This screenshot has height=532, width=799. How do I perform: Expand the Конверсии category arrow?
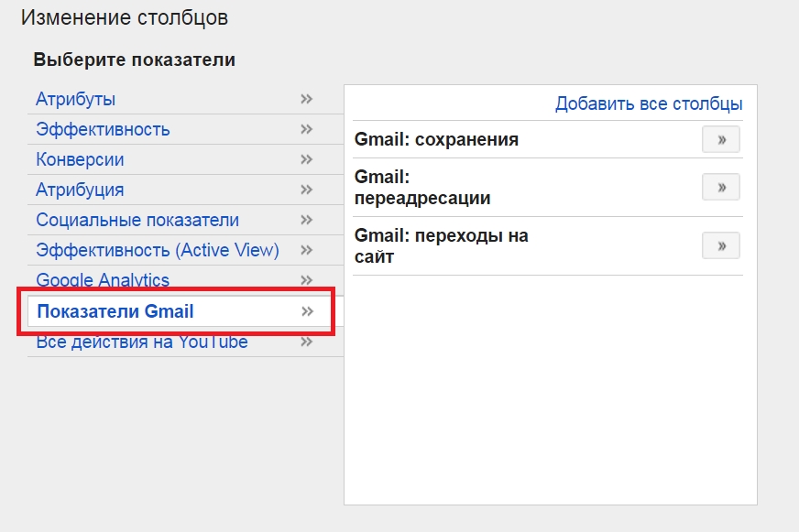tap(307, 159)
